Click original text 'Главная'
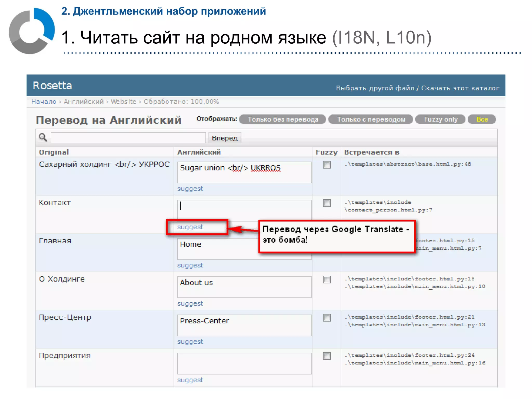 (x=55, y=241)
